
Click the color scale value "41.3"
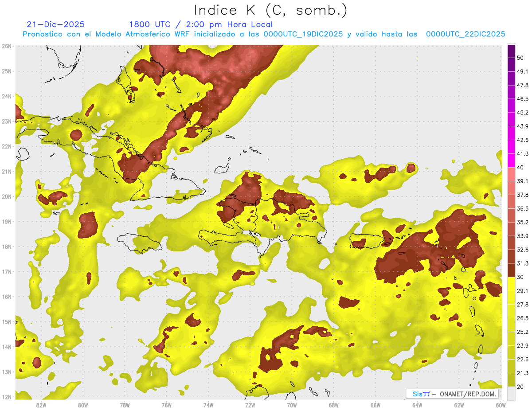[522, 154]
